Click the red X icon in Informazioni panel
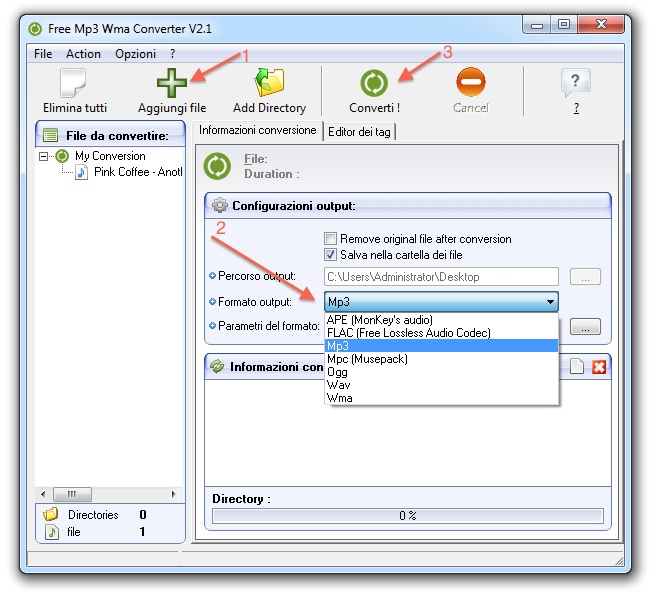Screen dimensions: 671x602 point(599,367)
